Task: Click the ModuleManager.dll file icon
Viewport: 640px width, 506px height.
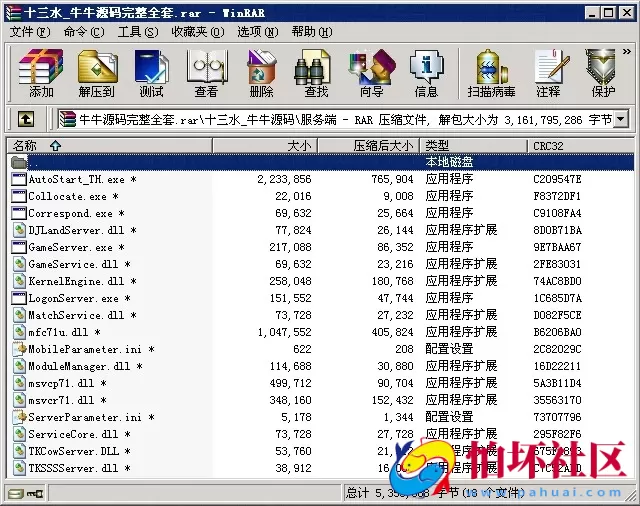Action: (19, 366)
